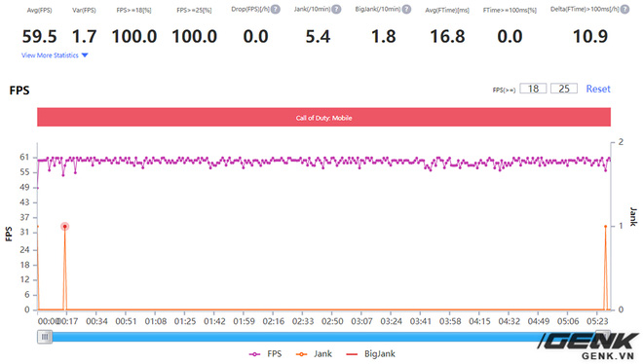
Task: Toggle the BigJank series in legend
Action: [x=371, y=353]
